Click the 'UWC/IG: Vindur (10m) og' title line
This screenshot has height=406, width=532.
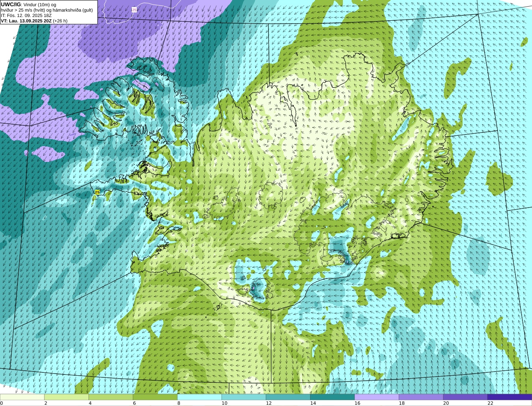[x=29, y=4]
